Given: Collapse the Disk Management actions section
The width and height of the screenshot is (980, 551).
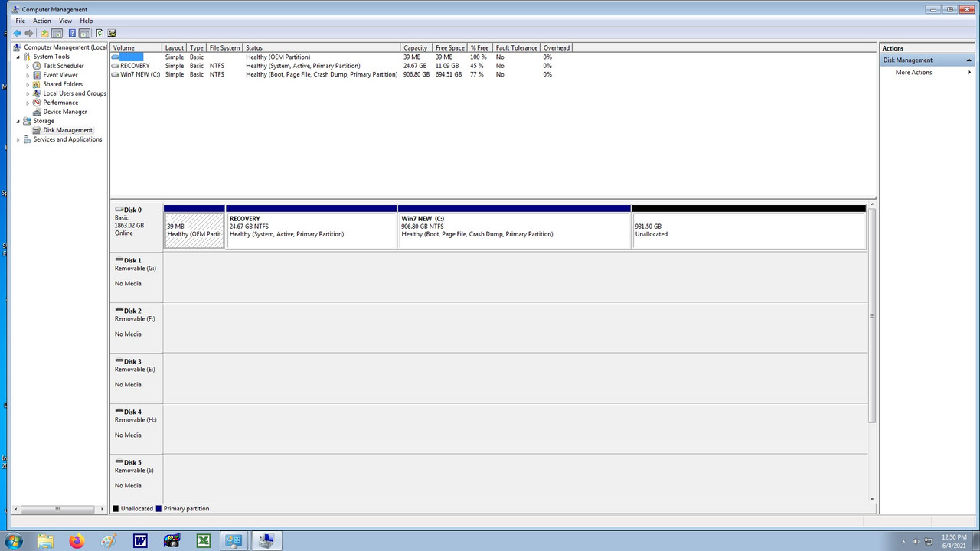Looking at the screenshot, I should [969, 60].
